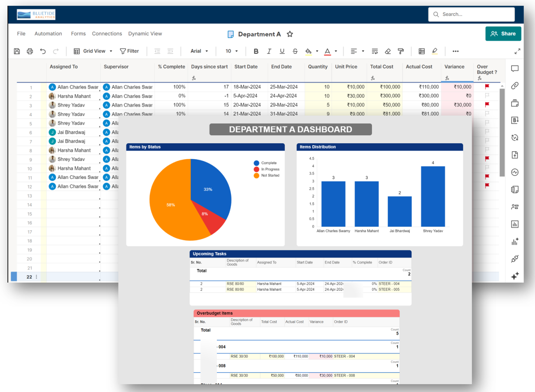The width and height of the screenshot is (535, 392).
Task: Undo the last action
Action: pyautogui.click(x=43, y=51)
